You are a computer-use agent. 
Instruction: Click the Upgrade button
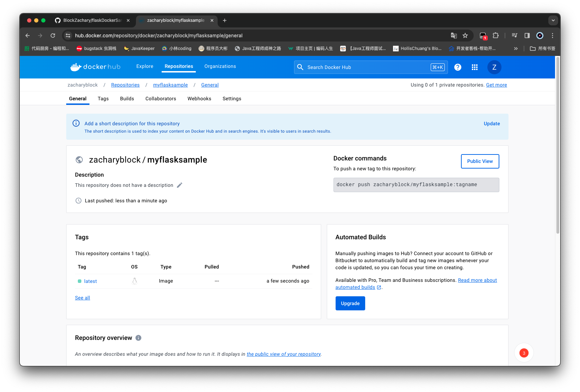pyautogui.click(x=350, y=303)
